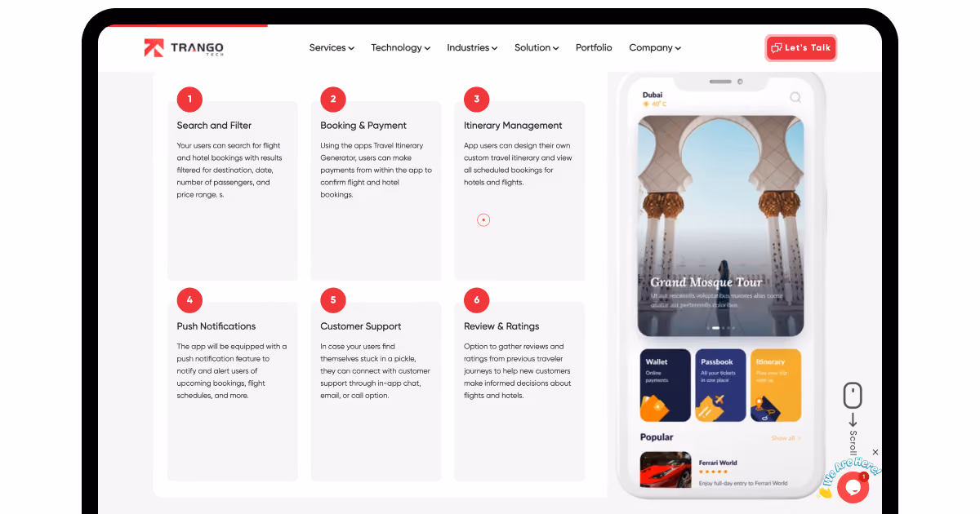Expand the Services dropdown menu
The height and width of the screenshot is (514, 980).
(332, 48)
